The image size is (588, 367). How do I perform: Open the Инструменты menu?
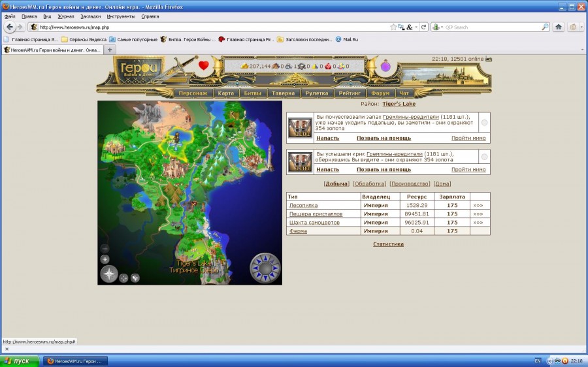pos(120,16)
